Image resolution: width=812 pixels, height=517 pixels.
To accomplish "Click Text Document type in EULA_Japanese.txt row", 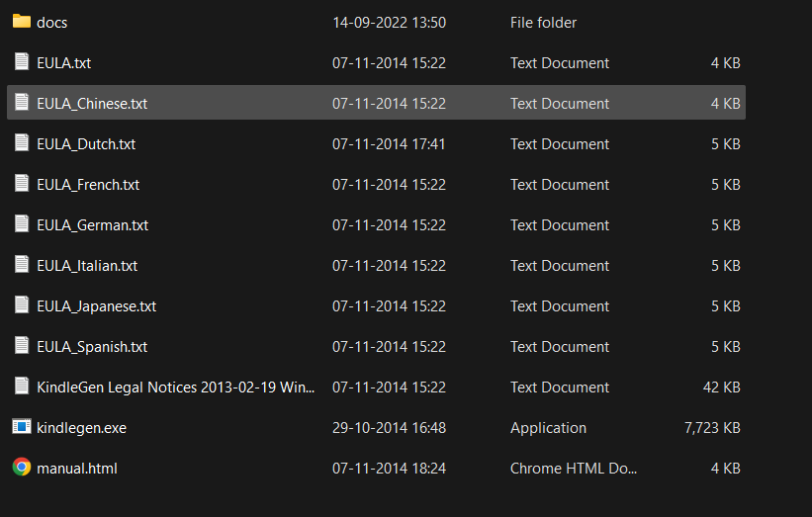I will click(560, 306).
